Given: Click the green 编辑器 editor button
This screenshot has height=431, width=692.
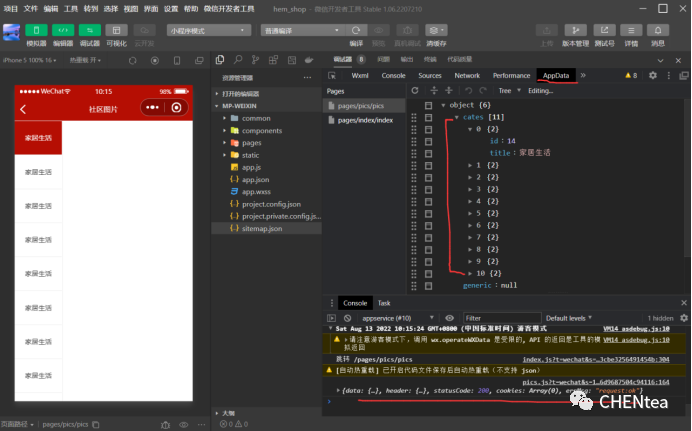Looking at the screenshot, I should pos(62,30).
